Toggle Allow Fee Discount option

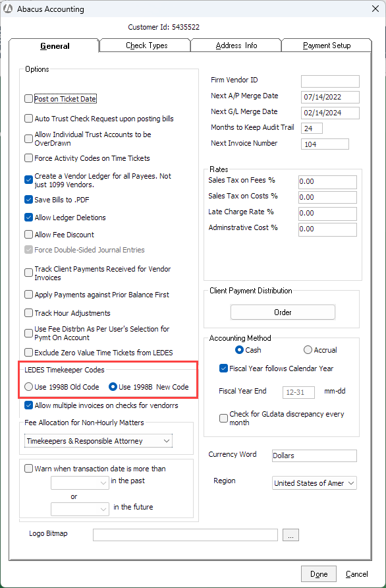coord(28,235)
